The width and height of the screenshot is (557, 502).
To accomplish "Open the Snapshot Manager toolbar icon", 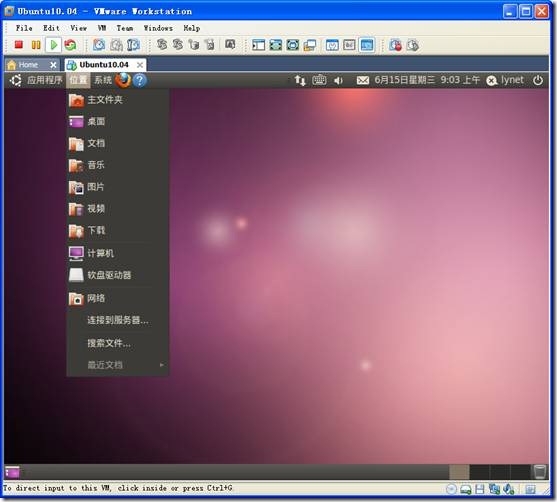I will point(133,45).
